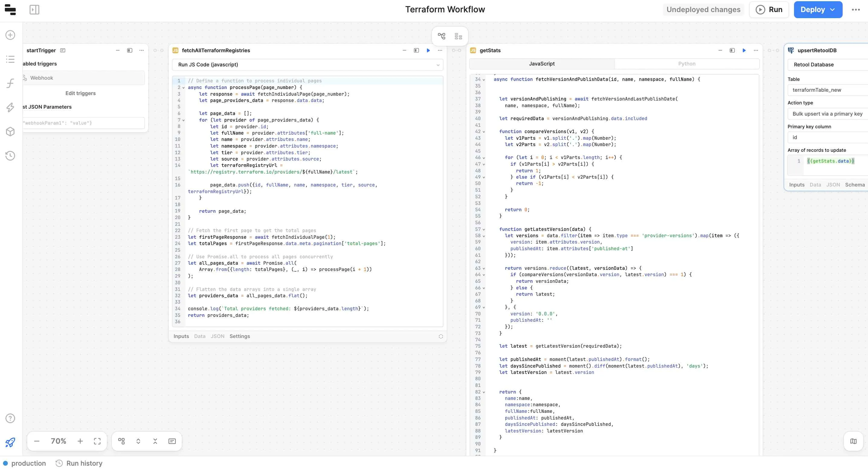Toggle the minimap icon
868x469 pixels.
point(853,441)
